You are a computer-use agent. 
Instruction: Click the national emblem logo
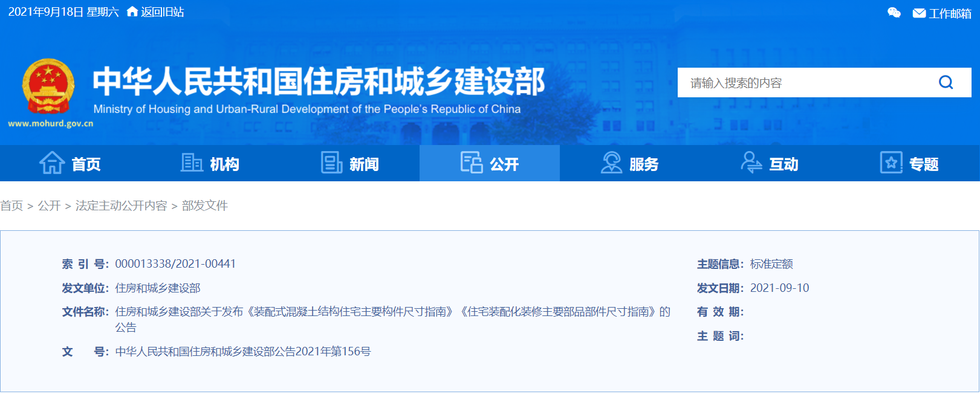[48, 86]
